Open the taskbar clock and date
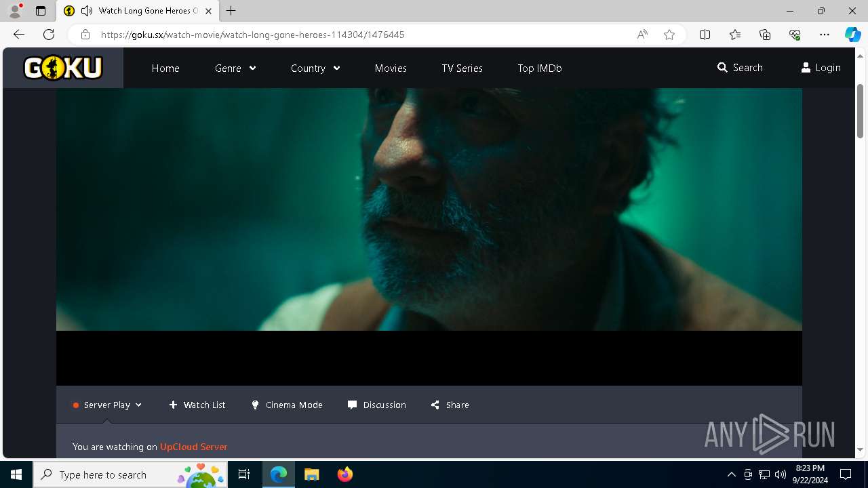868x488 pixels. pyautogui.click(x=810, y=474)
